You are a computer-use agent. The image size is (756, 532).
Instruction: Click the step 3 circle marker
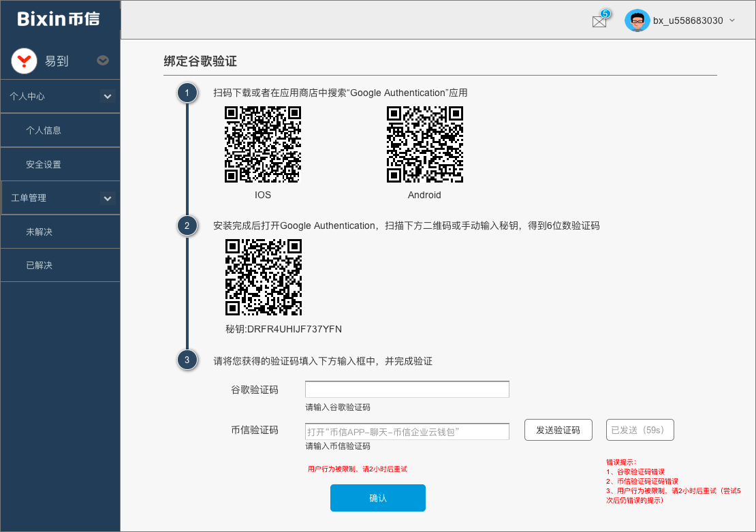coord(187,360)
